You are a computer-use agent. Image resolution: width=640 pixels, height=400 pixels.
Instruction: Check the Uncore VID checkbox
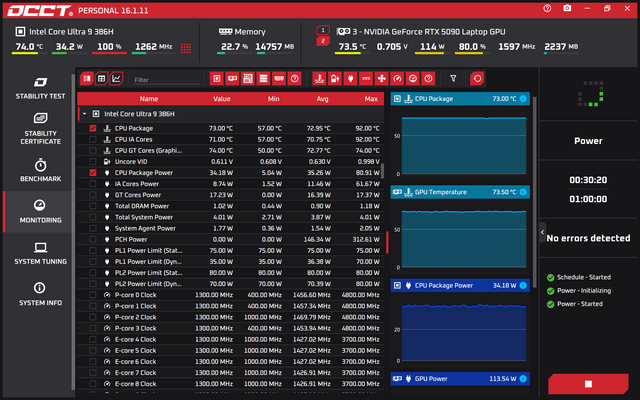click(93, 162)
